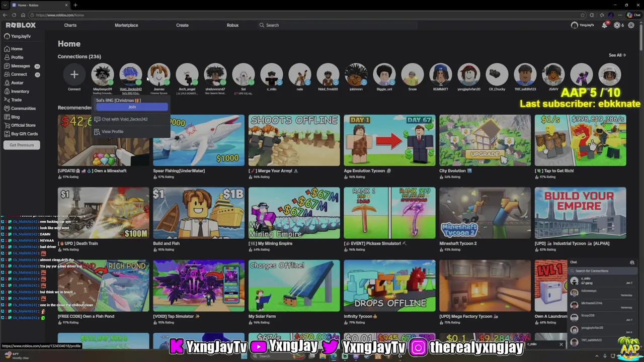Open Mineshaft Tycoon 2 game tile
This screenshot has width=644, height=362.
click(485, 213)
